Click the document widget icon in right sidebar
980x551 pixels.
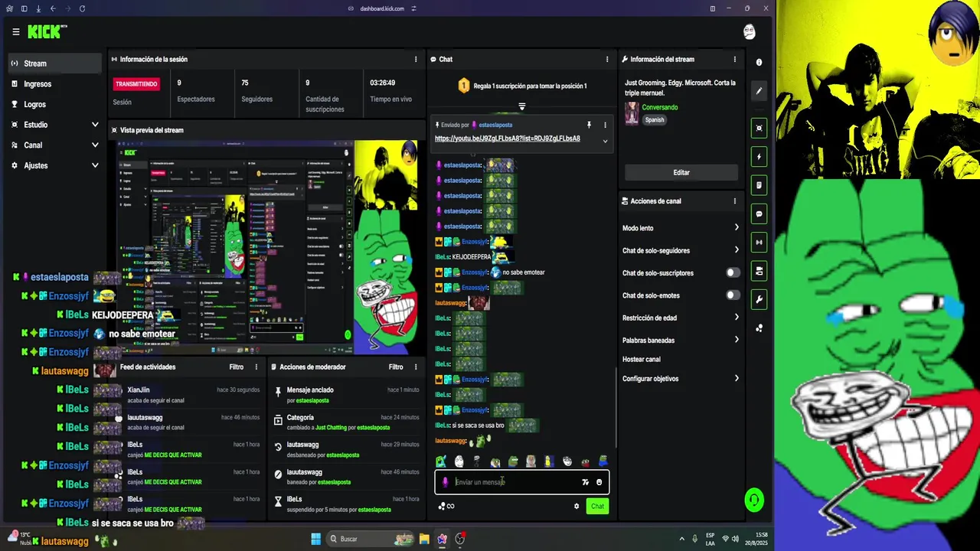point(759,185)
